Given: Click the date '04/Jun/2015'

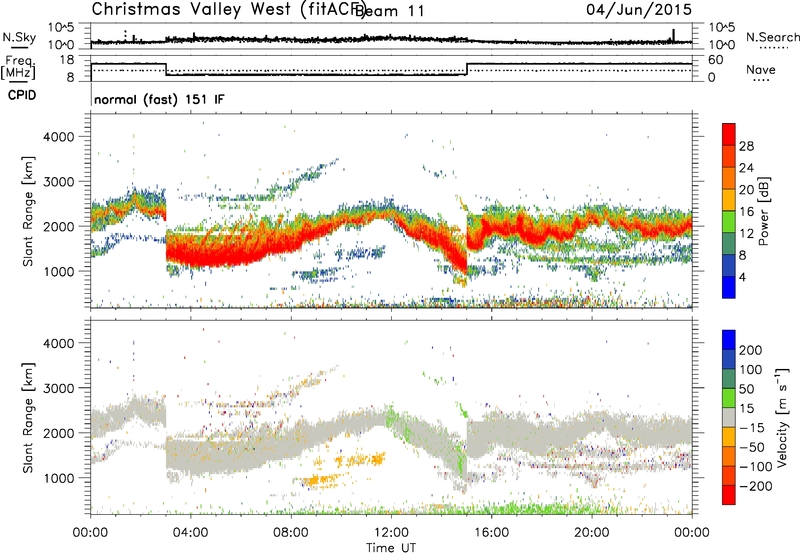Looking at the screenshot, I should tap(639, 9).
